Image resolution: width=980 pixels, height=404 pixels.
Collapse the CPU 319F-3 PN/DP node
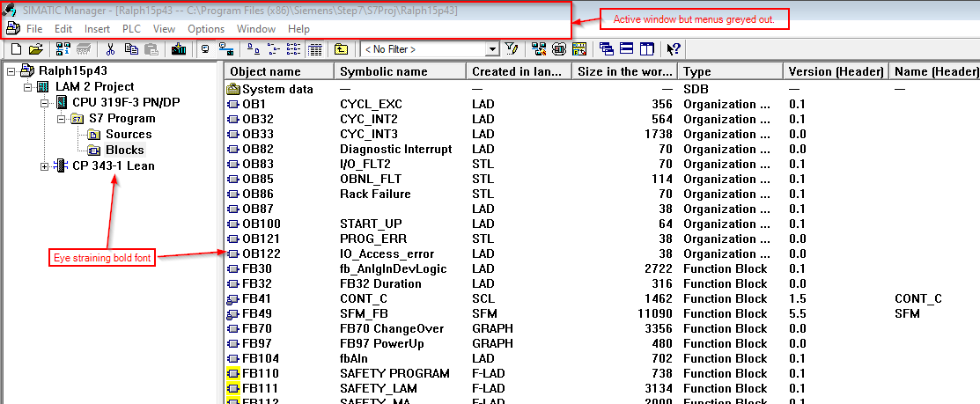coord(44,102)
